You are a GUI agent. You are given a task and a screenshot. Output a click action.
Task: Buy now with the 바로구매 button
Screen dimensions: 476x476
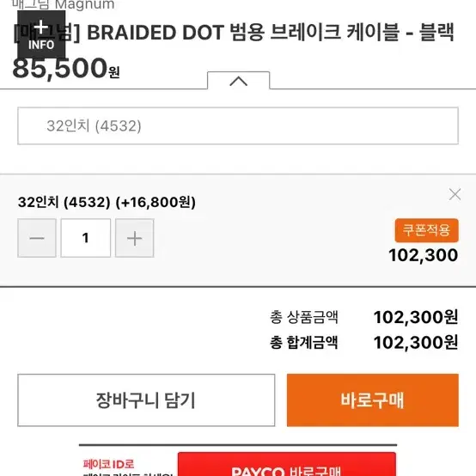point(373,400)
